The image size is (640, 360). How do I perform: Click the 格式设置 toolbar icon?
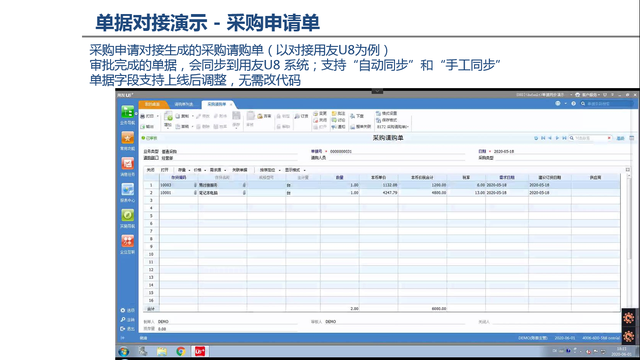click(378, 113)
